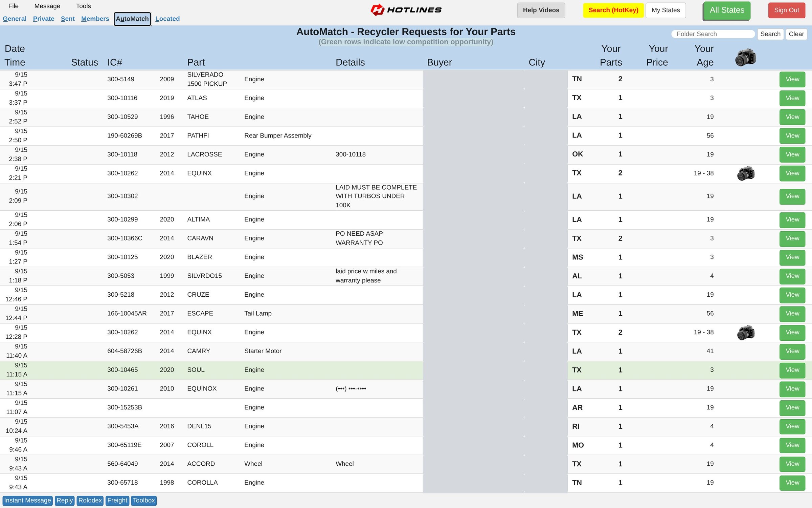Switch to the Located tab
Viewport: 812px width, 508px height.
click(x=167, y=19)
